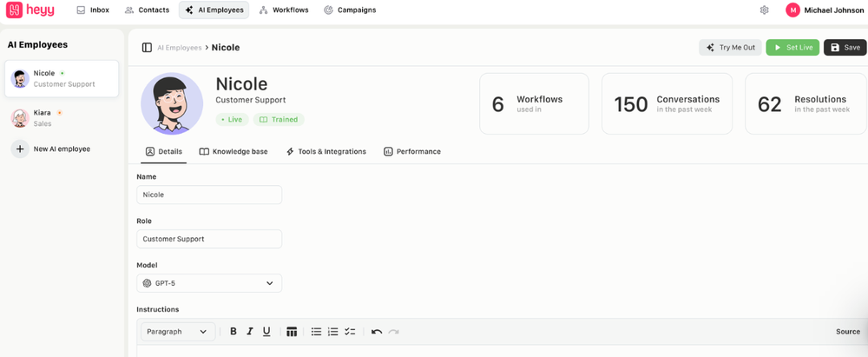
Task: Insert a to-do checklist
Action: [350, 332]
